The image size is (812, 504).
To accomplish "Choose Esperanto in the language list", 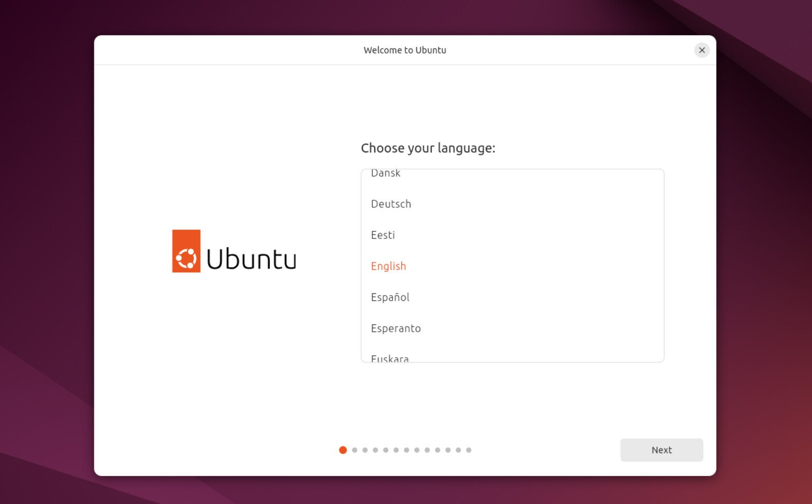I will click(396, 328).
